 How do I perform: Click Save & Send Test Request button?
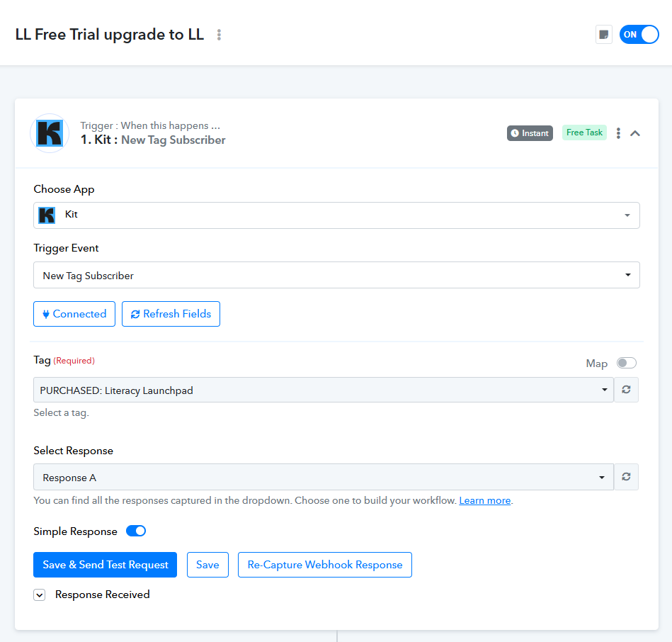pos(105,564)
